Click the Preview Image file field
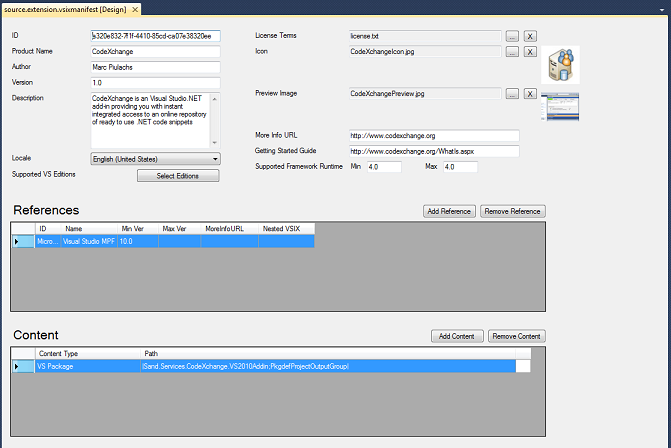 click(x=425, y=93)
